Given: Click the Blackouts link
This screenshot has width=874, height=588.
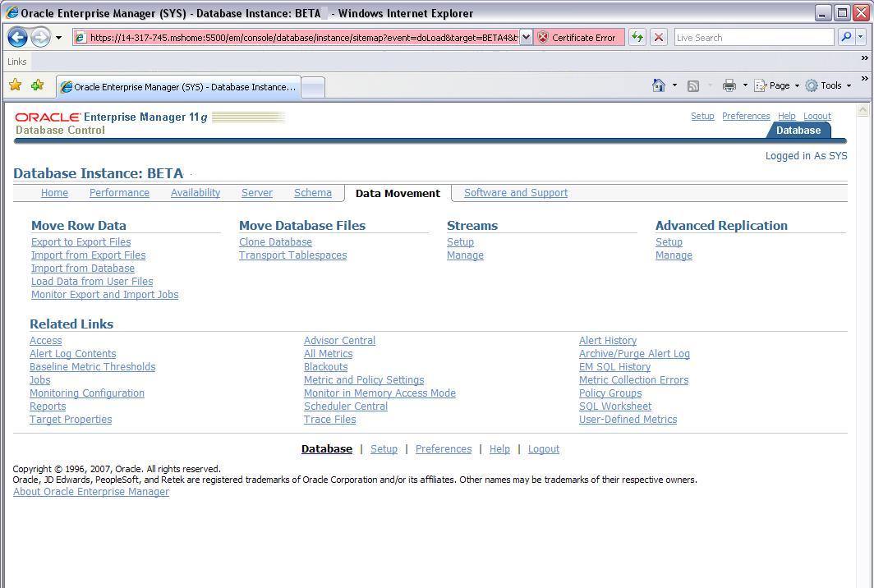Looking at the screenshot, I should (325, 367).
